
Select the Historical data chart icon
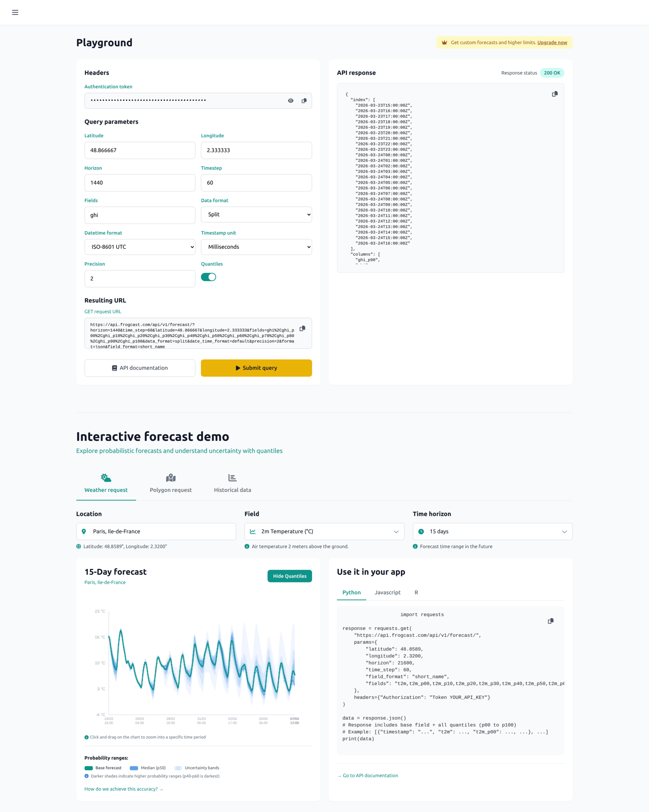[x=232, y=478]
